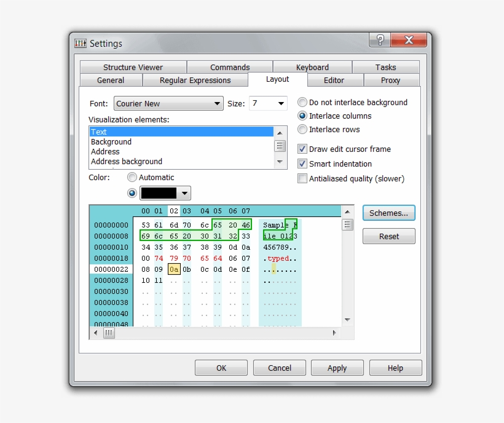Screen dimensions: 504x423
Task: Uncheck Draw edit cursor frame
Action: [301, 149]
